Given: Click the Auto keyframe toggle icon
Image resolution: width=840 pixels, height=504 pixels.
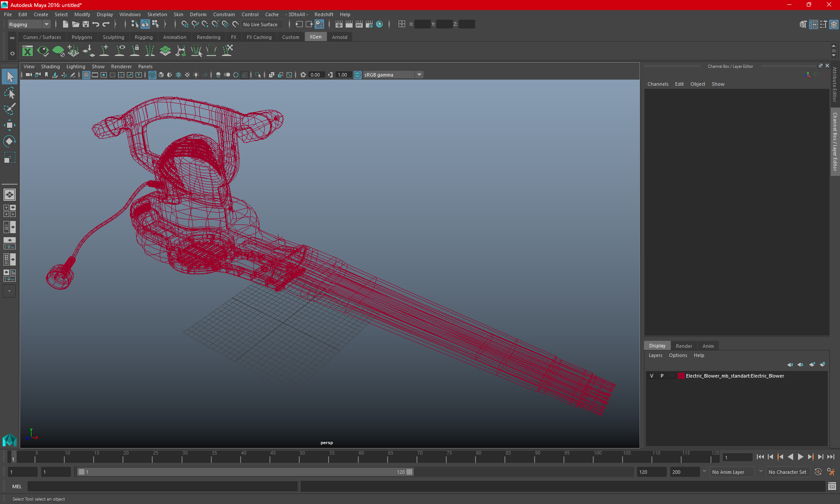Looking at the screenshot, I should (818, 472).
